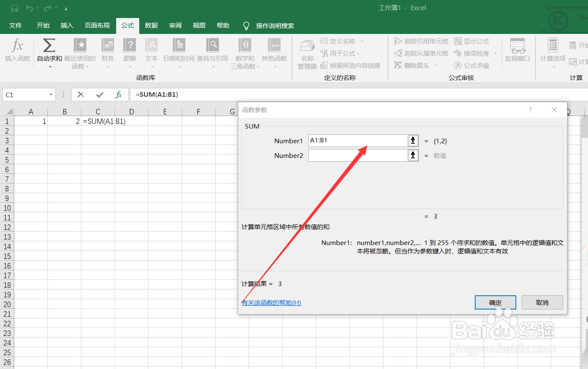588x369 pixels.
Task: Select Math and Trig functions (数学和三角函数)
Action: (x=245, y=46)
